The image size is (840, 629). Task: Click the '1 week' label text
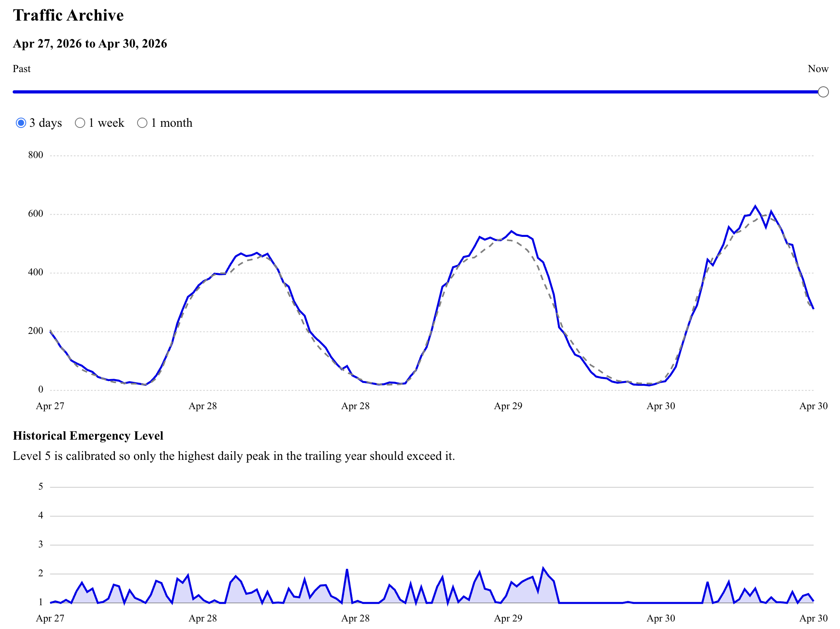(106, 123)
